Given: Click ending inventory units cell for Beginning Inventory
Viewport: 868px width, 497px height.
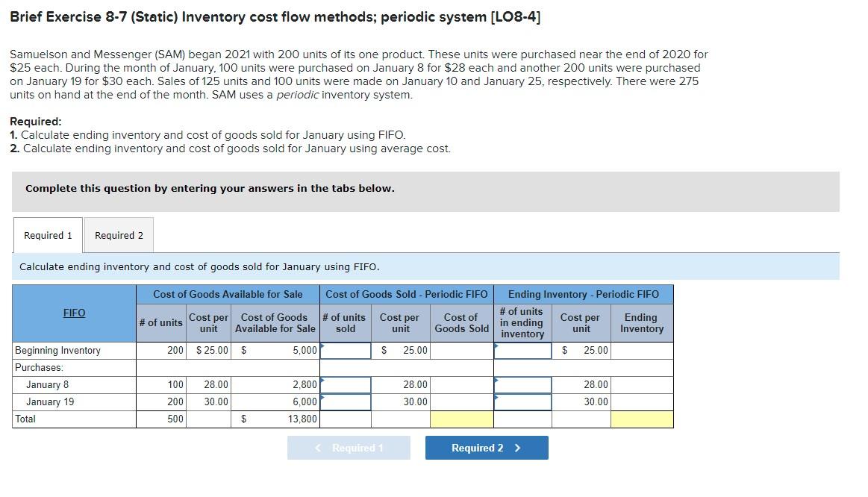Looking at the screenshot, I should pyautogui.click(x=521, y=349).
